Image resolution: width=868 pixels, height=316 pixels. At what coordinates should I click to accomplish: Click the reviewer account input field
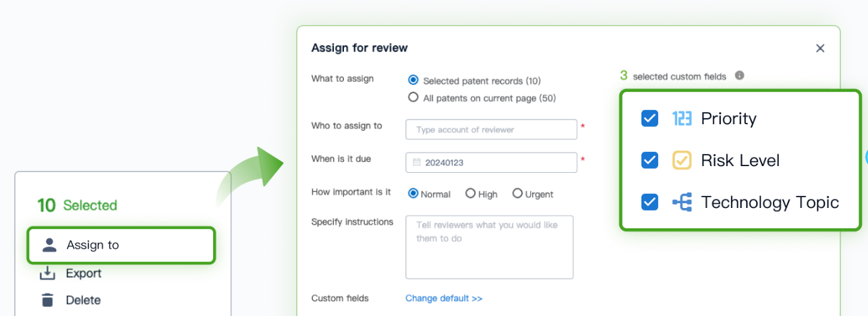click(x=491, y=130)
